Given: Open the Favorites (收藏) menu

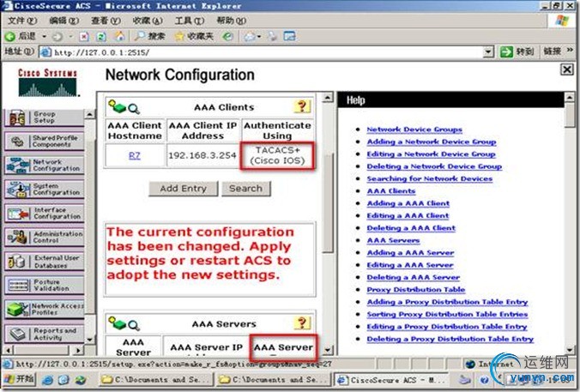Looking at the screenshot, I should [148, 21].
